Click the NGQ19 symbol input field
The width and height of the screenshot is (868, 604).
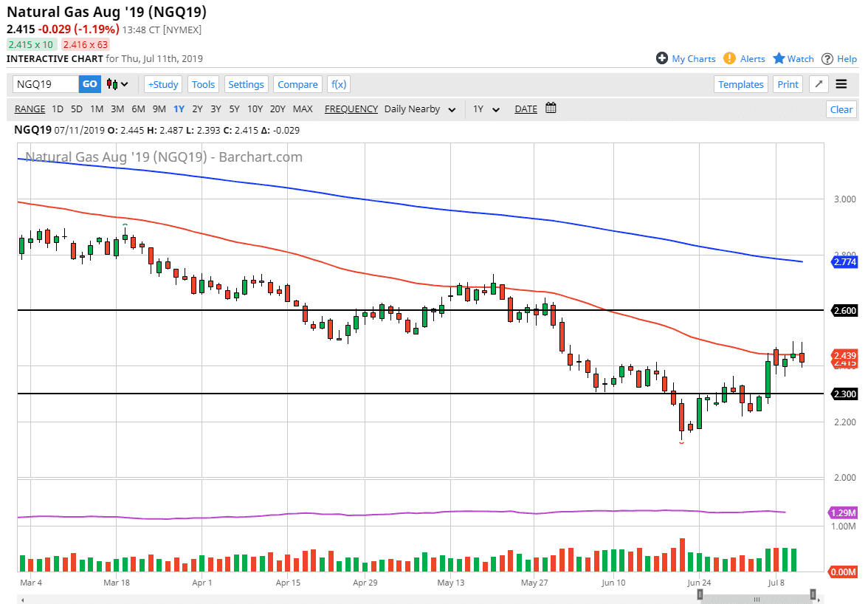click(46, 84)
